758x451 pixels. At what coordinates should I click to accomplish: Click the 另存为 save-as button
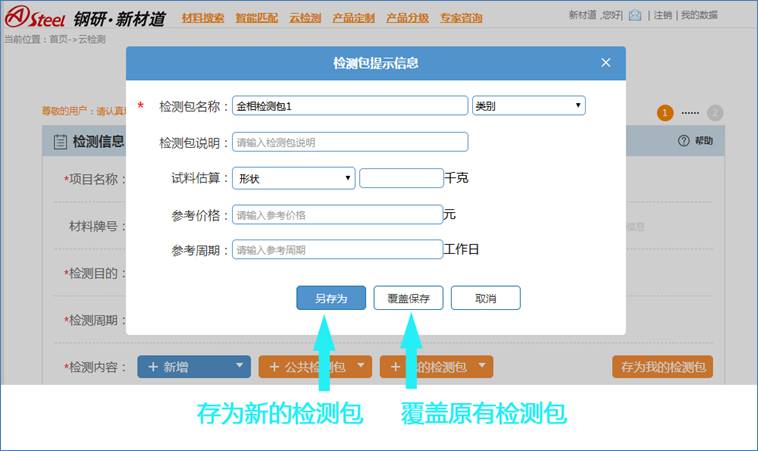[331, 298]
